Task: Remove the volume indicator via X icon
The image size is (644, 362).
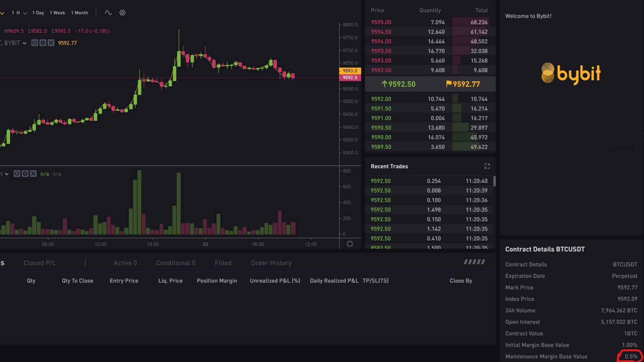Action: click(x=34, y=173)
